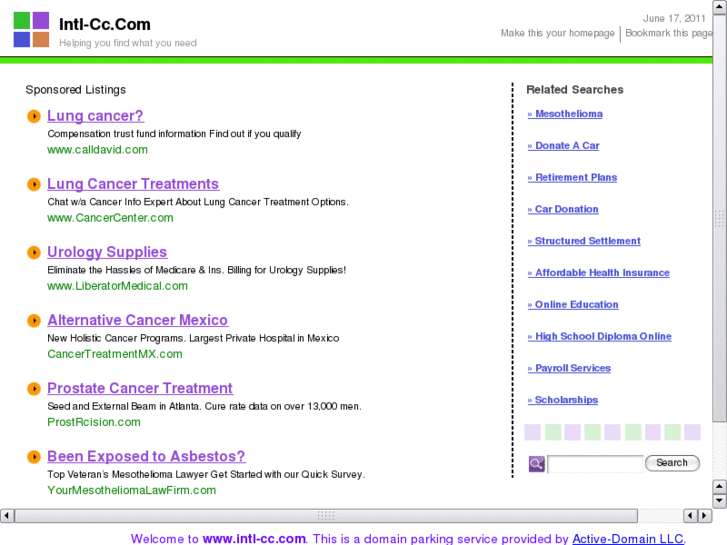Click the orange bullet beside Prostate Cancer Treatment
Viewport: 727px width, 545px height.
pos(34,389)
